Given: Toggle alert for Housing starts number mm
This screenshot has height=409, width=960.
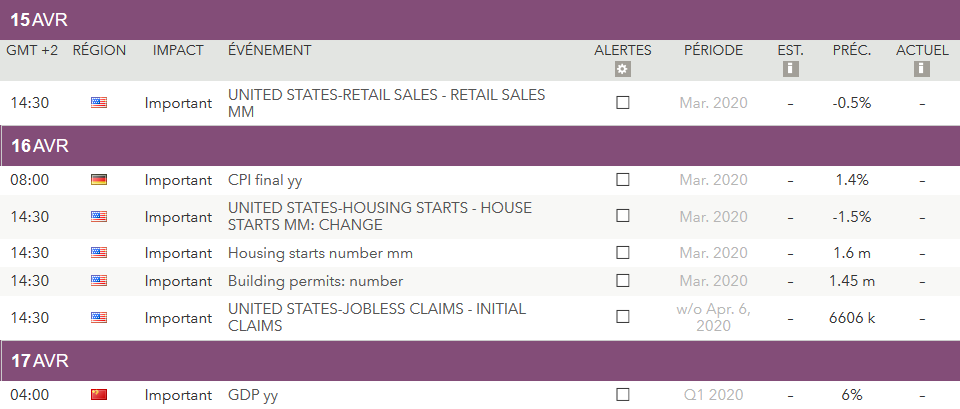Looking at the screenshot, I should click(623, 253).
